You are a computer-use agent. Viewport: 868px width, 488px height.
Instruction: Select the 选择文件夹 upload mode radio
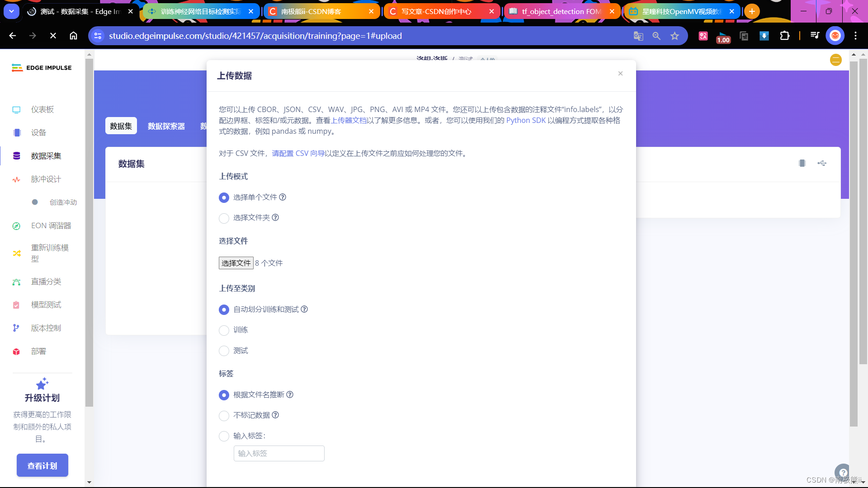click(224, 218)
